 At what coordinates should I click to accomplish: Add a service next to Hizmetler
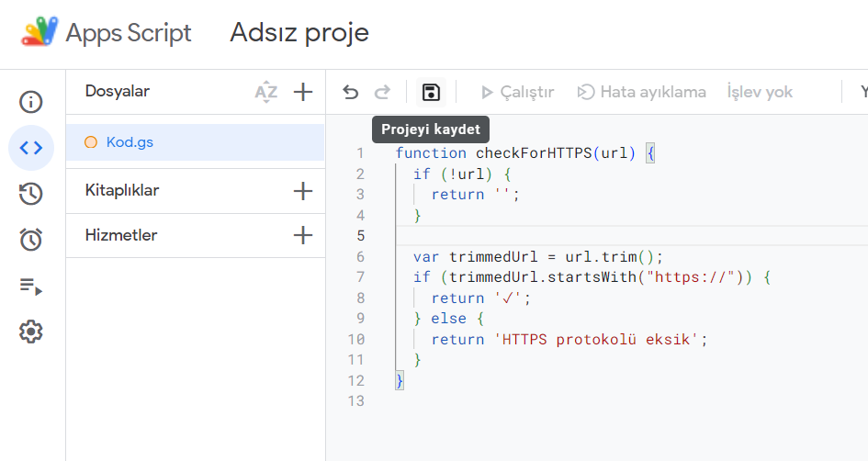click(x=303, y=235)
